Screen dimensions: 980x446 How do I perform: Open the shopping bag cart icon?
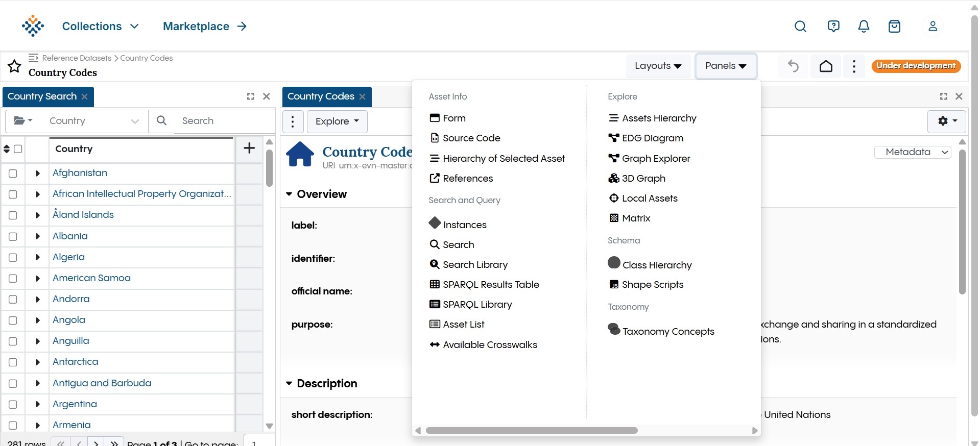click(894, 27)
